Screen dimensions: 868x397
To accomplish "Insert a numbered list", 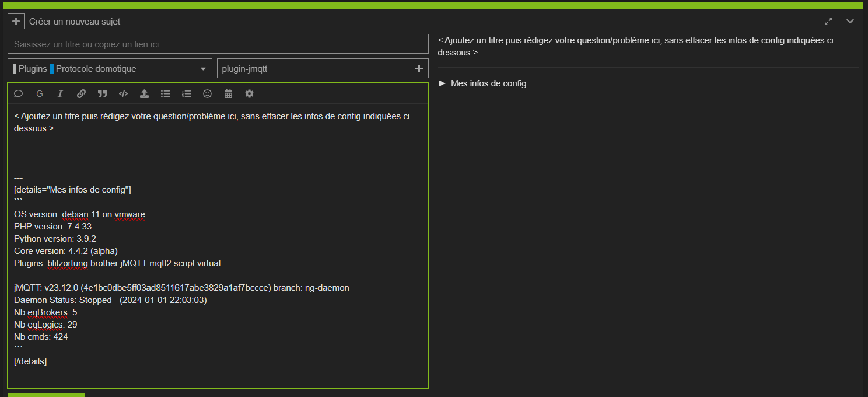I will pyautogui.click(x=186, y=94).
